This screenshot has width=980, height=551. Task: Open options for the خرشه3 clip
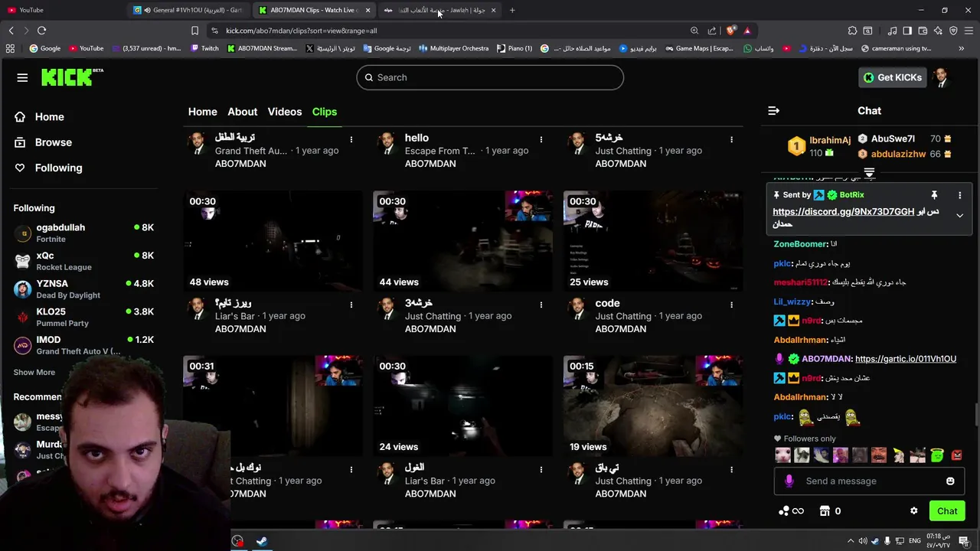pos(541,305)
